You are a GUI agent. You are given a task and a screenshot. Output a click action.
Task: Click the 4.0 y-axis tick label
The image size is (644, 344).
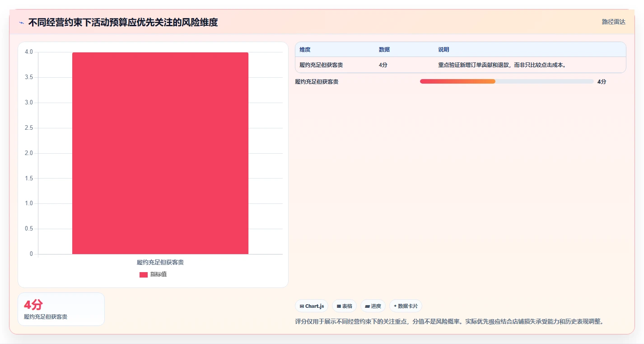(x=29, y=52)
